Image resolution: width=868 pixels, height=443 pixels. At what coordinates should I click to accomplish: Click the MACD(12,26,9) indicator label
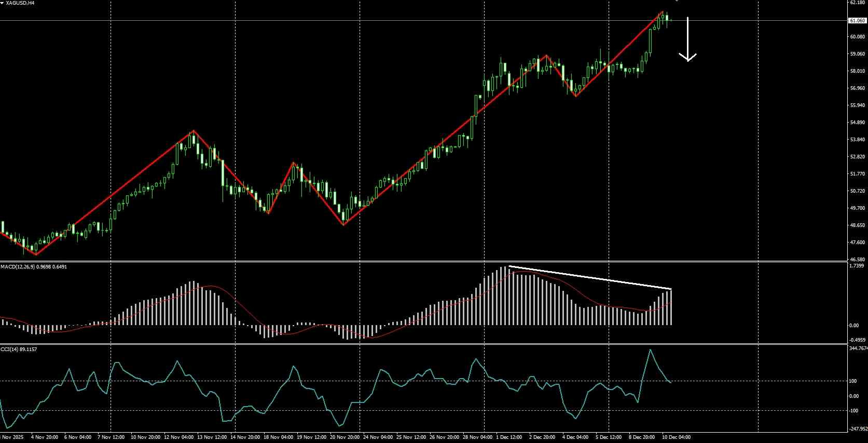18,267
